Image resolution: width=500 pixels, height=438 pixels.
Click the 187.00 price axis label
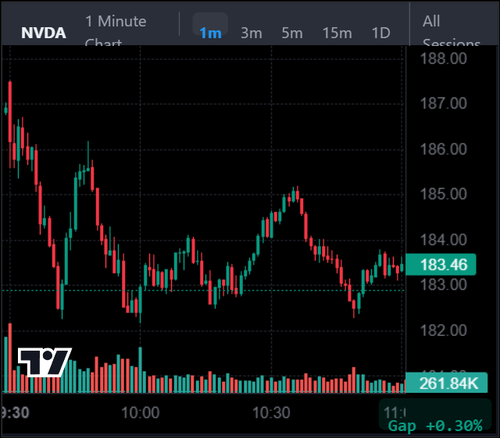pyautogui.click(x=443, y=103)
